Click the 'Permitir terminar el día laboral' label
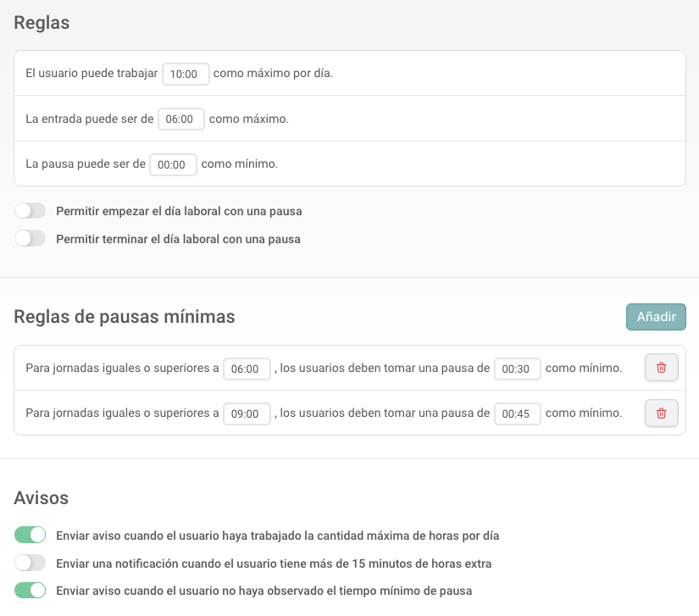 178,239
